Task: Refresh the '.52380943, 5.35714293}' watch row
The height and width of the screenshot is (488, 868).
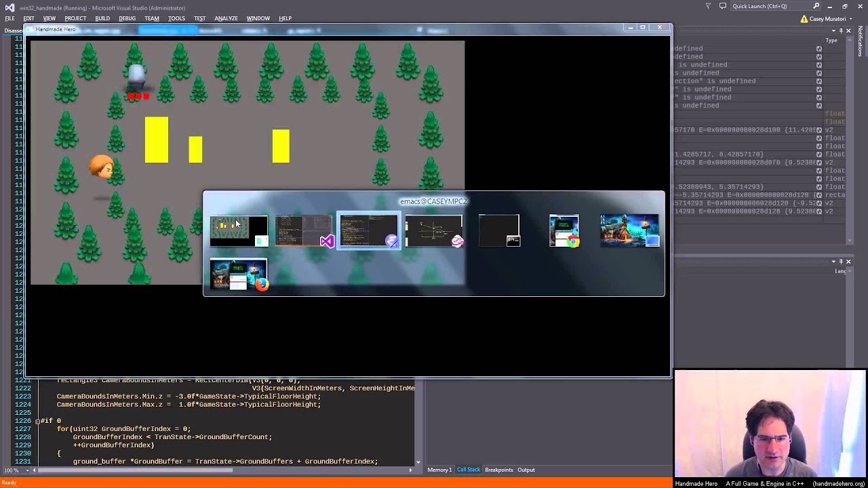Action: coord(819,187)
